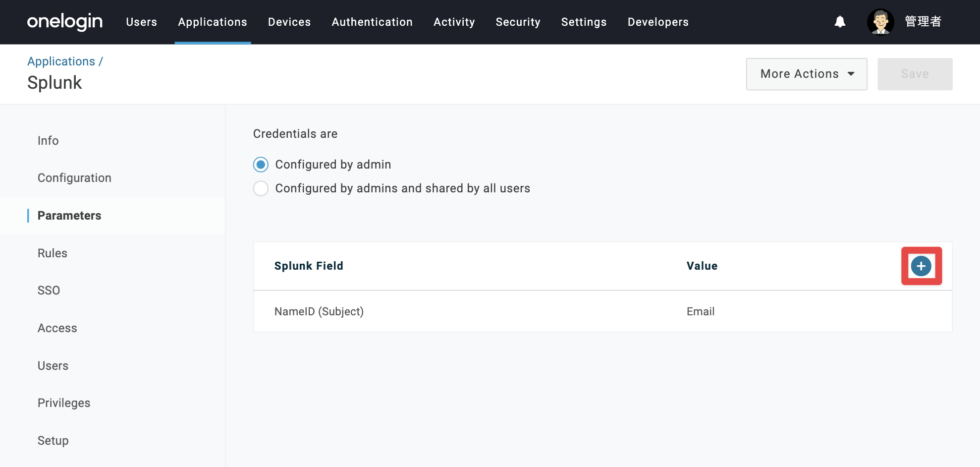The width and height of the screenshot is (980, 467).
Task: Click the 管理者 user name
Action: coord(923,22)
